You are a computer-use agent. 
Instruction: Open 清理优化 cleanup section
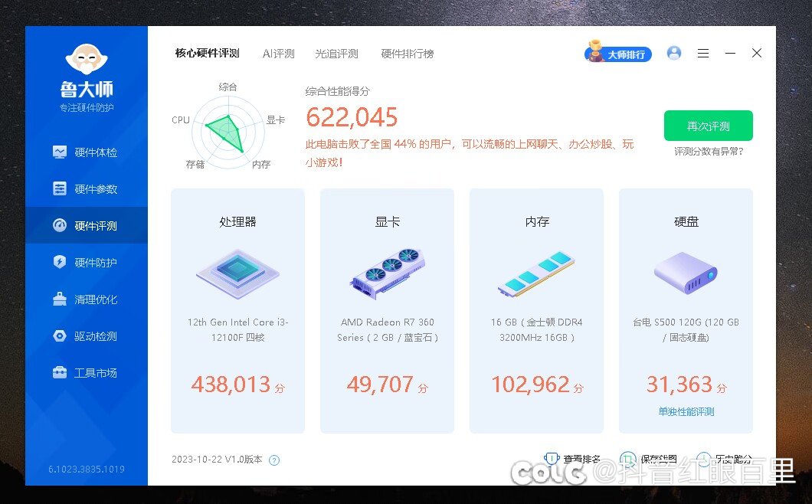pos(86,299)
